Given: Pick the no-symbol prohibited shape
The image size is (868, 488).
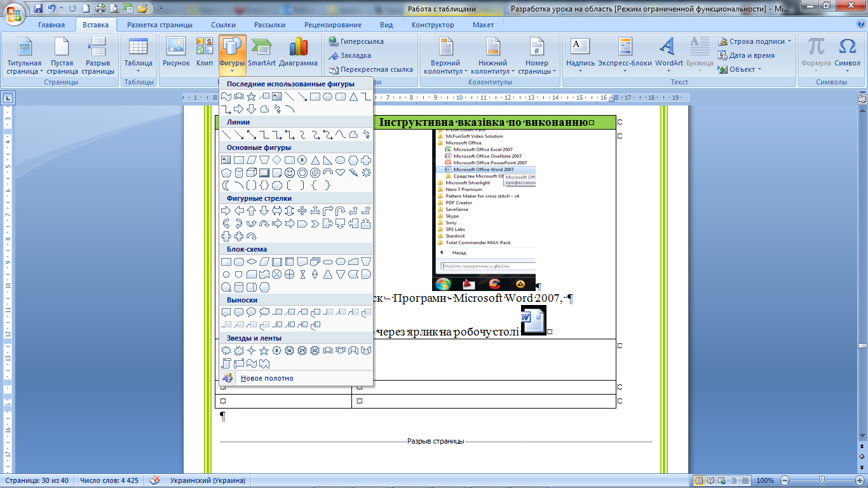Looking at the screenshot, I should pos(315,173).
